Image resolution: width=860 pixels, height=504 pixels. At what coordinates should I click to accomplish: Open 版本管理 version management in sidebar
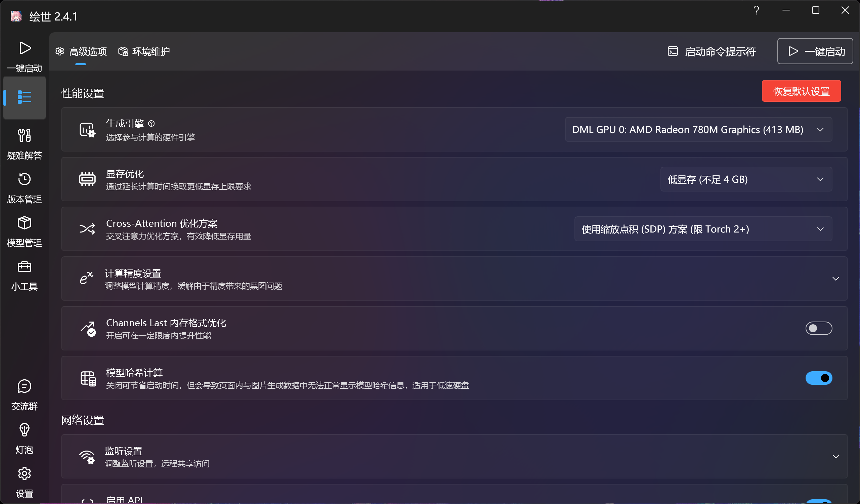pyautogui.click(x=24, y=179)
